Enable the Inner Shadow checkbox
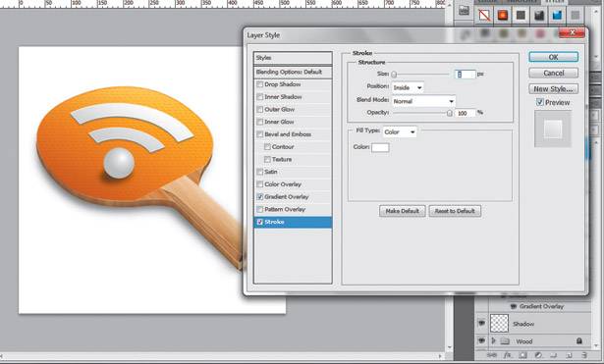604x364 pixels. point(260,96)
